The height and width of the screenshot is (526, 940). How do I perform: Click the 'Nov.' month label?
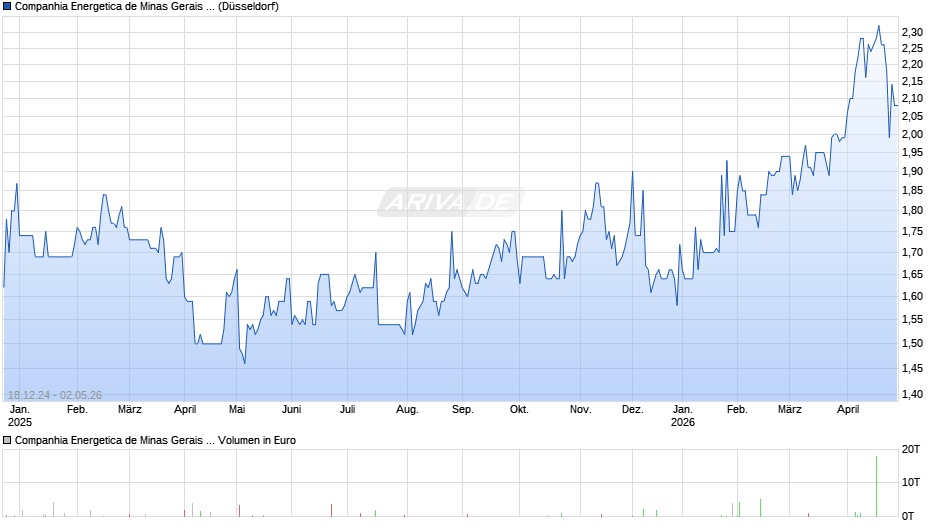pos(580,410)
